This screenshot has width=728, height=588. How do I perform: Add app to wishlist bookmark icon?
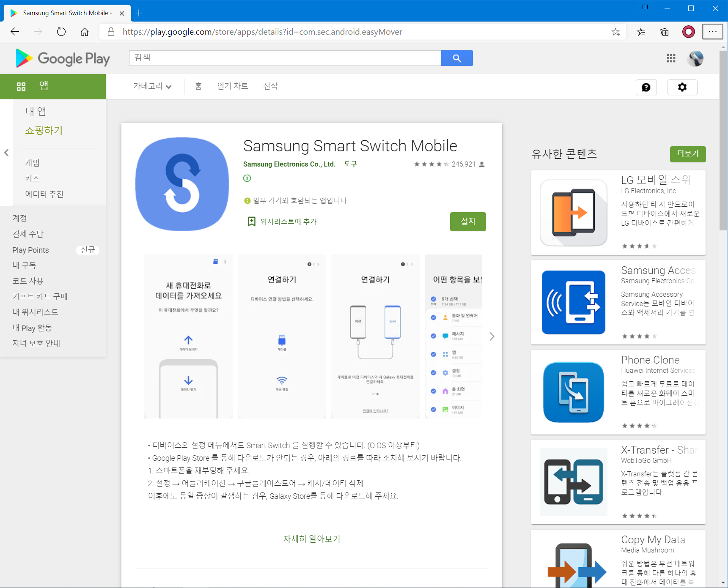(x=252, y=222)
